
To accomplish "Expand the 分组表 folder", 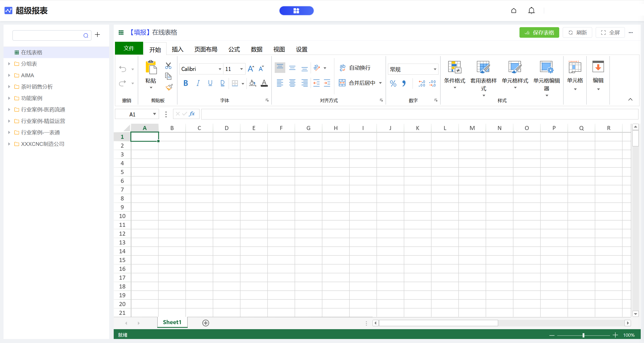I will click(9, 64).
